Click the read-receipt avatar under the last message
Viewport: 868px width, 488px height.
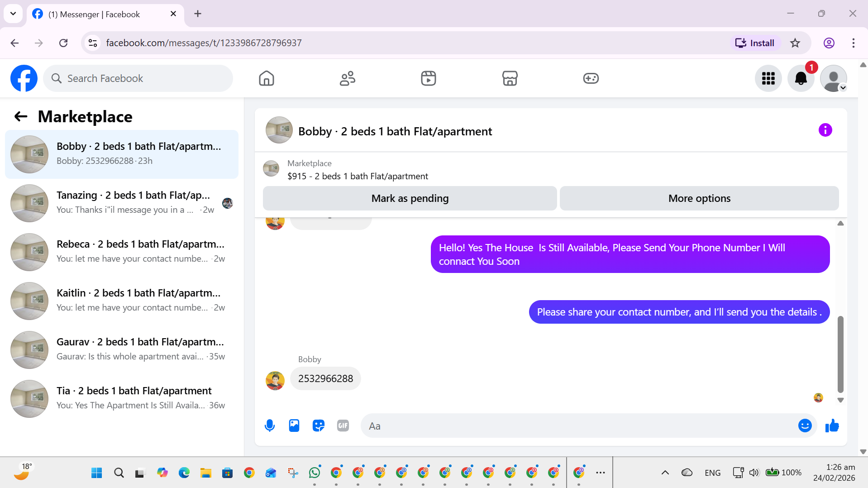pos(818,398)
